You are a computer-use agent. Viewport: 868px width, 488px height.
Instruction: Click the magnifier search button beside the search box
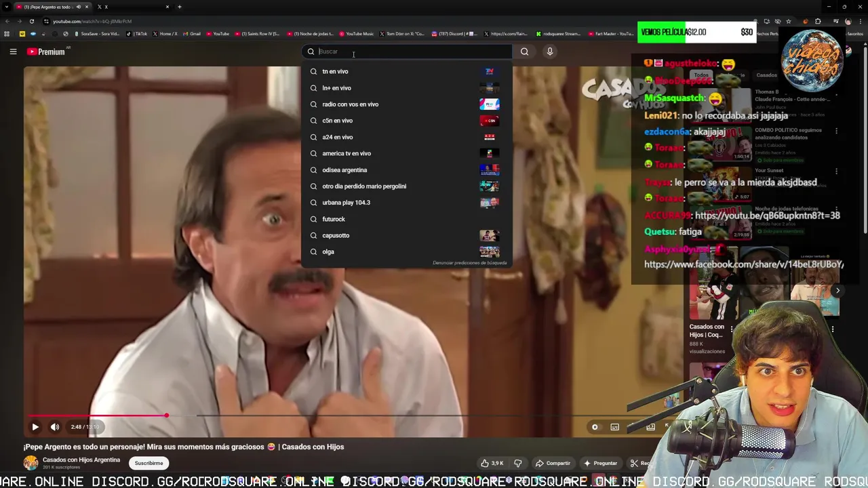pos(524,52)
